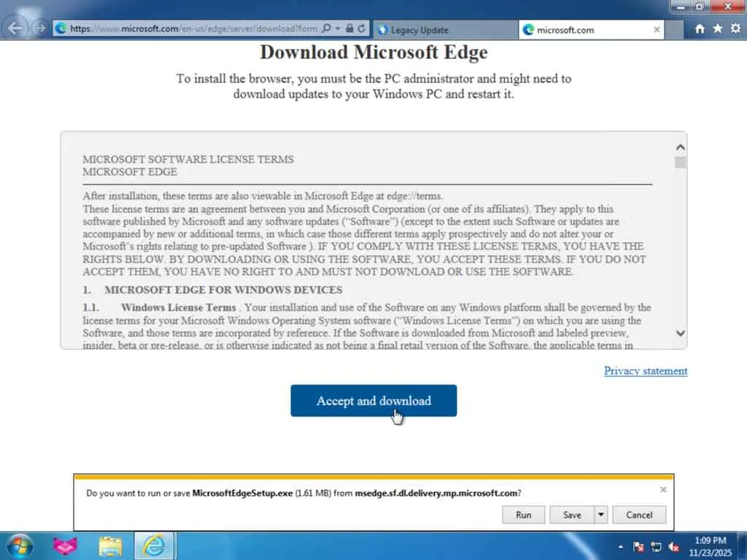747x560 pixels.
Task: Switch to the Legacy Update tab
Action: (444, 30)
